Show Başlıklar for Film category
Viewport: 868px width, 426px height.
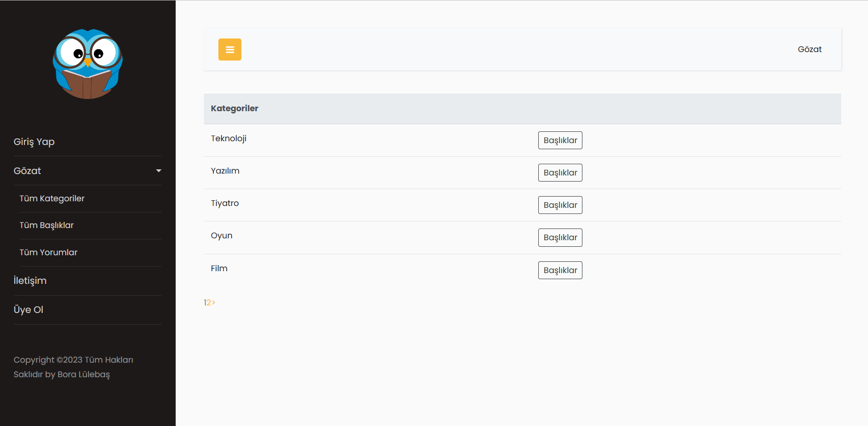(560, 270)
